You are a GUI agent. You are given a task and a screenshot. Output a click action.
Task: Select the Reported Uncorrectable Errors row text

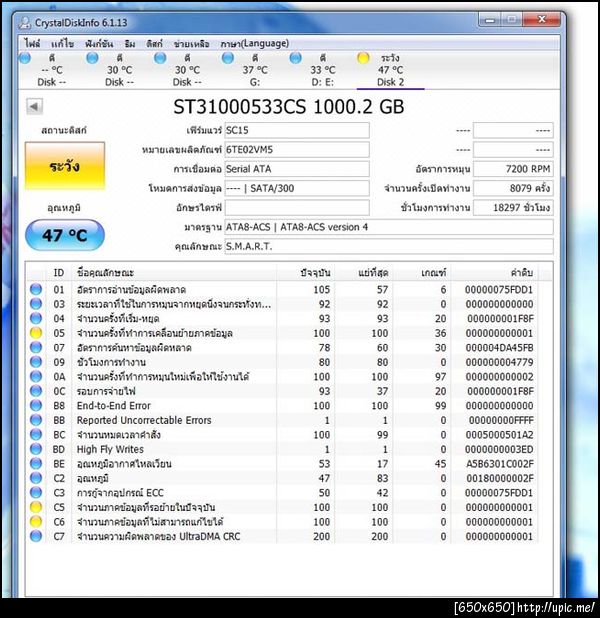coord(144,420)
